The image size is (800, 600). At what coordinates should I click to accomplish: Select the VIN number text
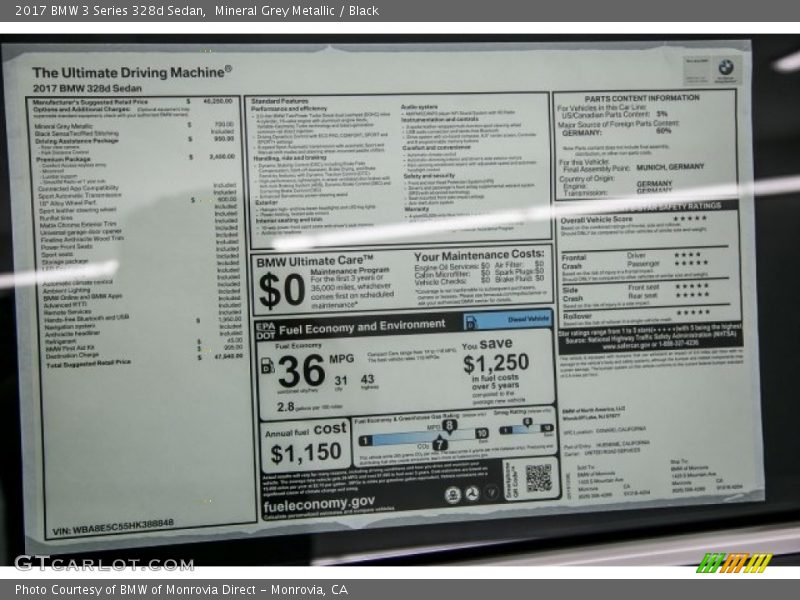pos(113,527)
